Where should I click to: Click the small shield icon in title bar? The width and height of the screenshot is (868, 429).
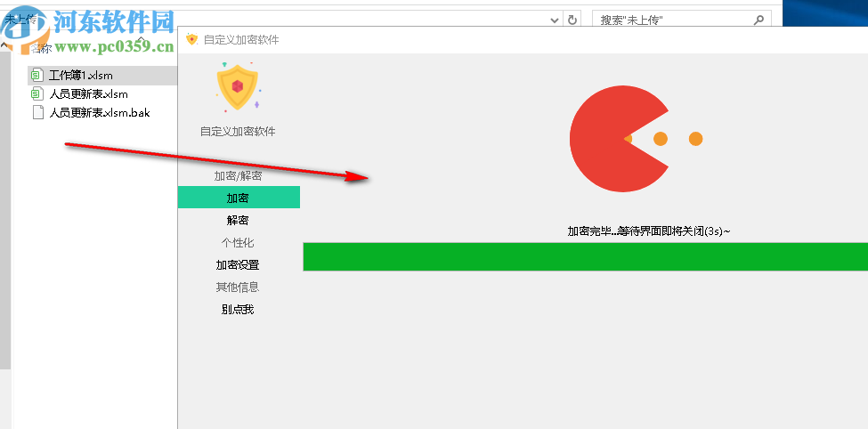192,39
